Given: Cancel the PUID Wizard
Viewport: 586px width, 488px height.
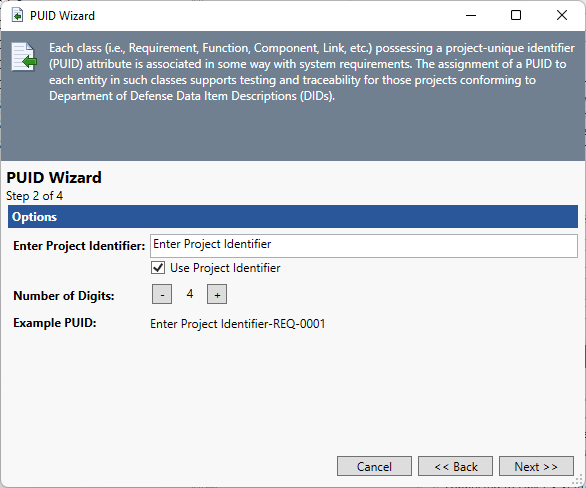Looking at the screenshot, I should point(374,466).
